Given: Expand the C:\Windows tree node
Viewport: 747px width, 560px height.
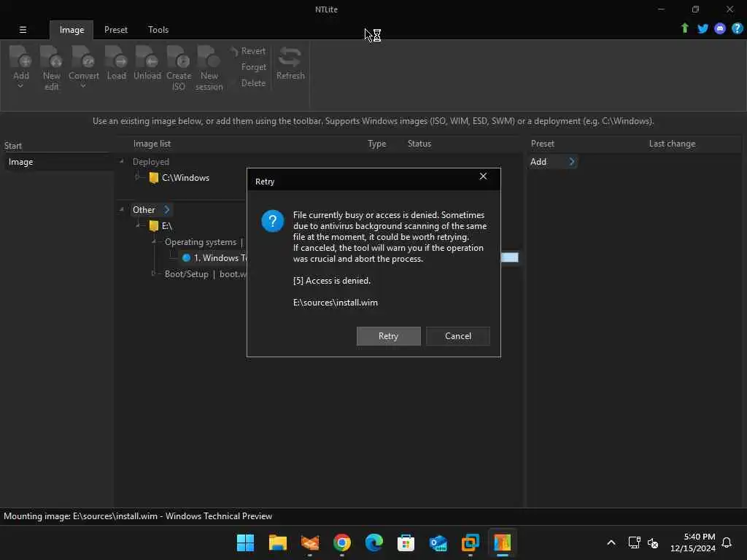Looking at the screenshot, I should (137, 177).
